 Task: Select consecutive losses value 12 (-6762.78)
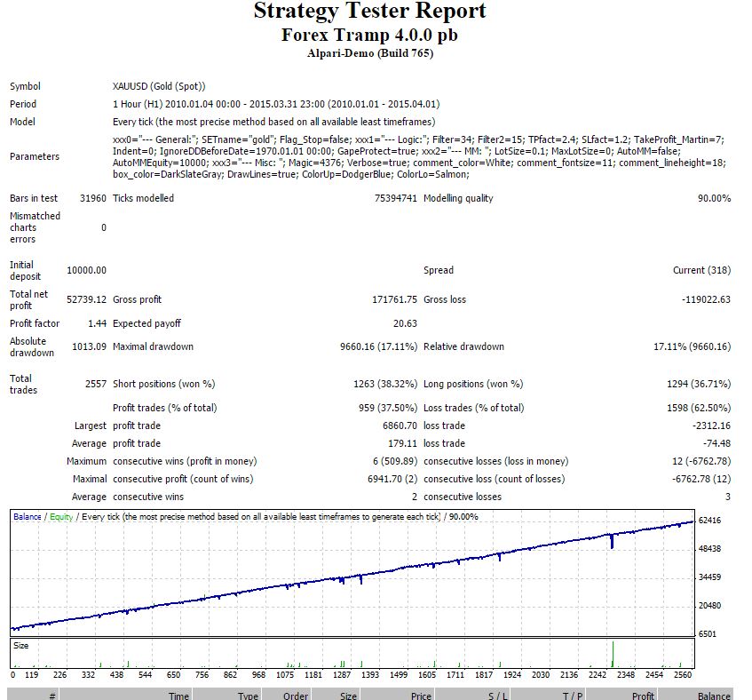coord(701,461)
